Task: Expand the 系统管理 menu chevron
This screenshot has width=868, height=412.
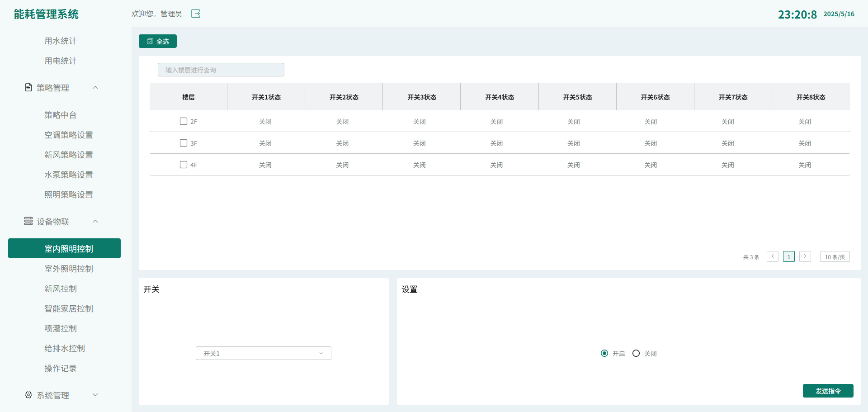Action: point(95,395)
